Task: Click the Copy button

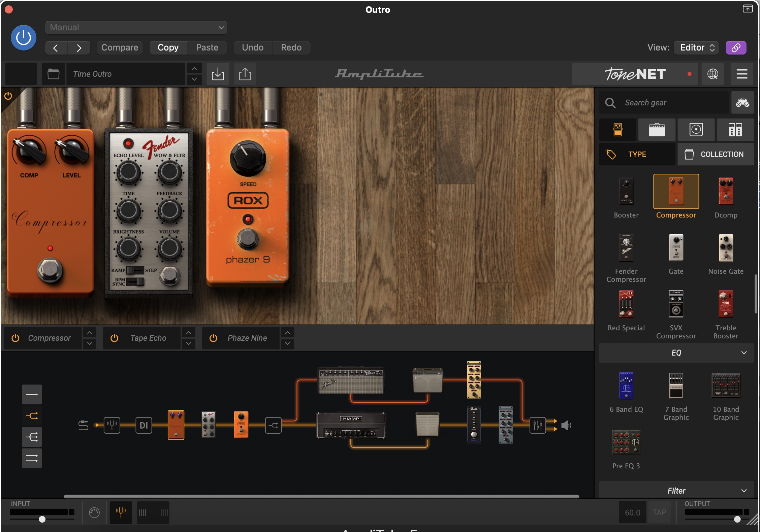Action: [x=168, y=47]
